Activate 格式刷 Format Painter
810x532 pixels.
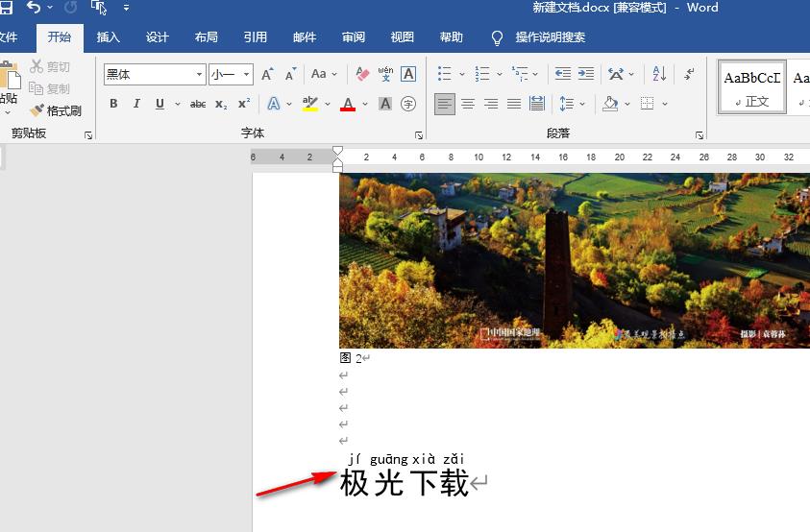click(x=56, y=110)
